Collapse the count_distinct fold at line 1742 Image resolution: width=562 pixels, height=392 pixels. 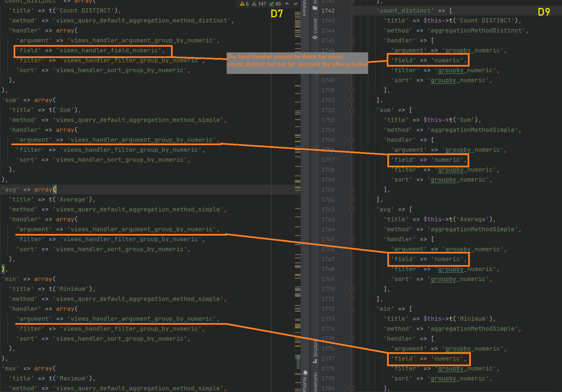352,10
